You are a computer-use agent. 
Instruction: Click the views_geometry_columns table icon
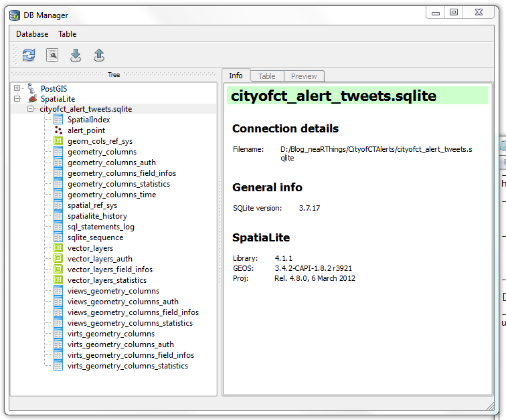pos(58,291)
